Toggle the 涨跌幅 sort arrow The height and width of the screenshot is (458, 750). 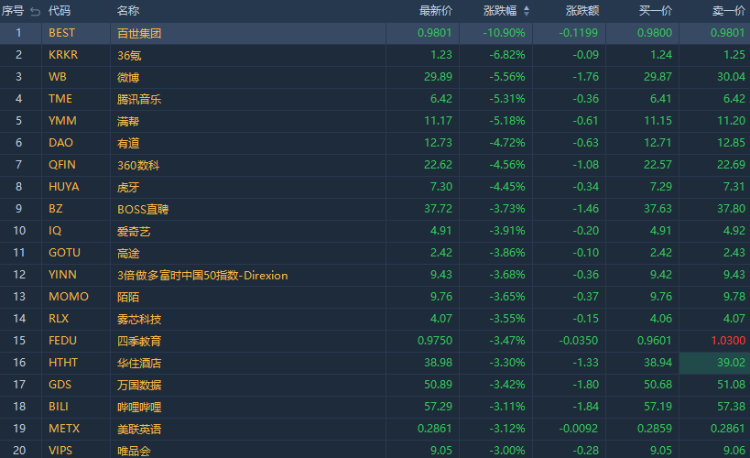527,11
